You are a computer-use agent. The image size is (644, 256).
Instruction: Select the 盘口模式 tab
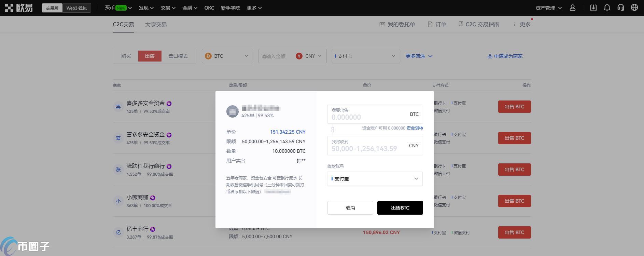[178, 56]
